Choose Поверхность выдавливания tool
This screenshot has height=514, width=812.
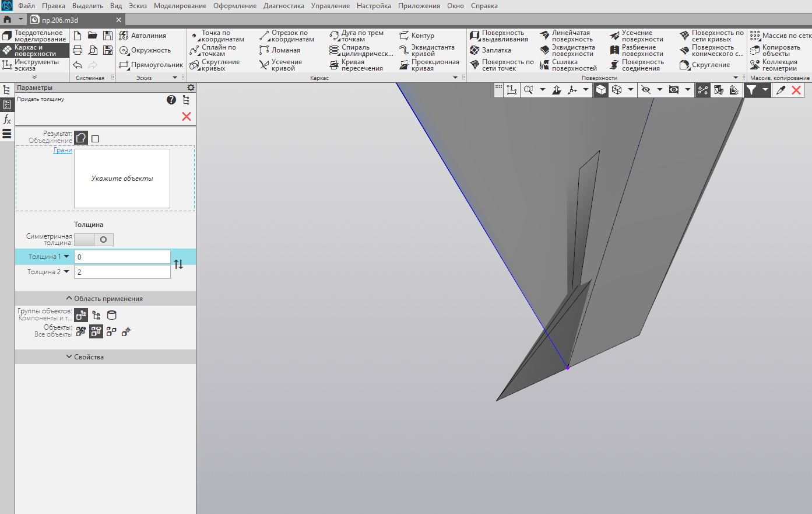point(500,36)
